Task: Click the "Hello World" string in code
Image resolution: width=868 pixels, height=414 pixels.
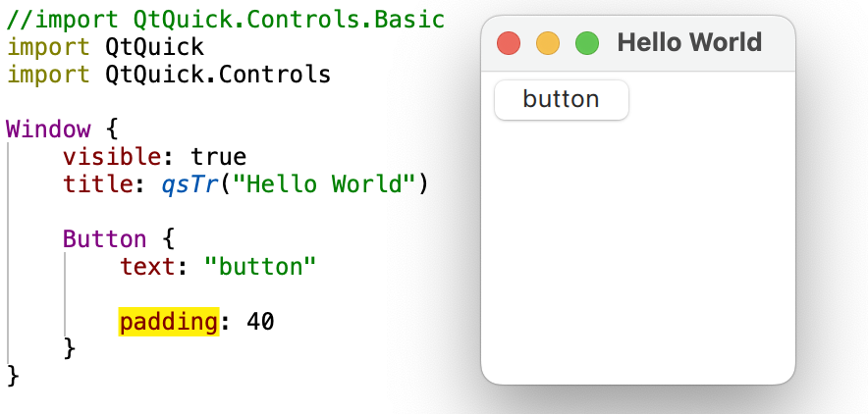Action: click(324, 184)
